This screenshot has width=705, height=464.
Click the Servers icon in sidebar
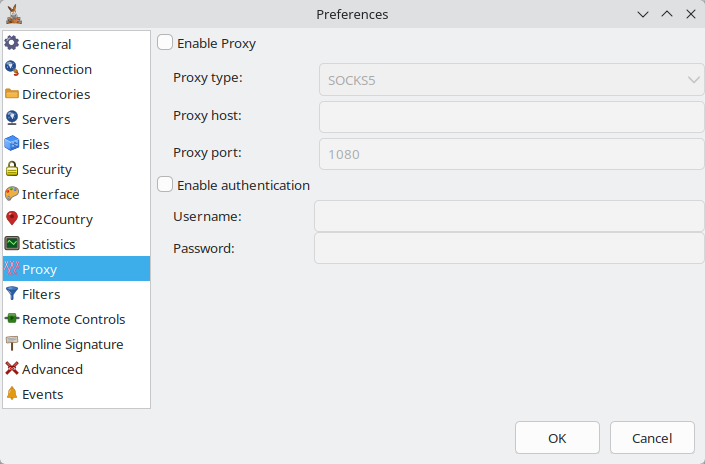(12, 118)
